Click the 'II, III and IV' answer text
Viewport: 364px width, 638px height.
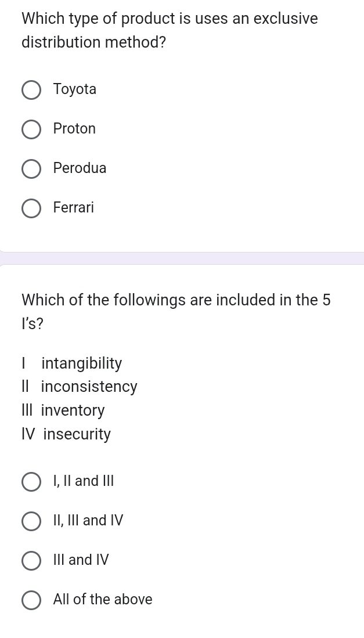point(88,521)
